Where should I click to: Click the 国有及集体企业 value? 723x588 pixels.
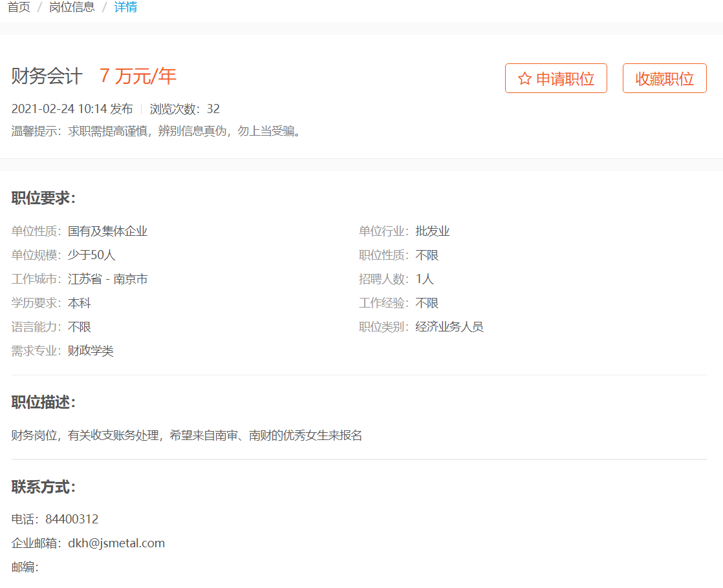click(x=107, y=231)
